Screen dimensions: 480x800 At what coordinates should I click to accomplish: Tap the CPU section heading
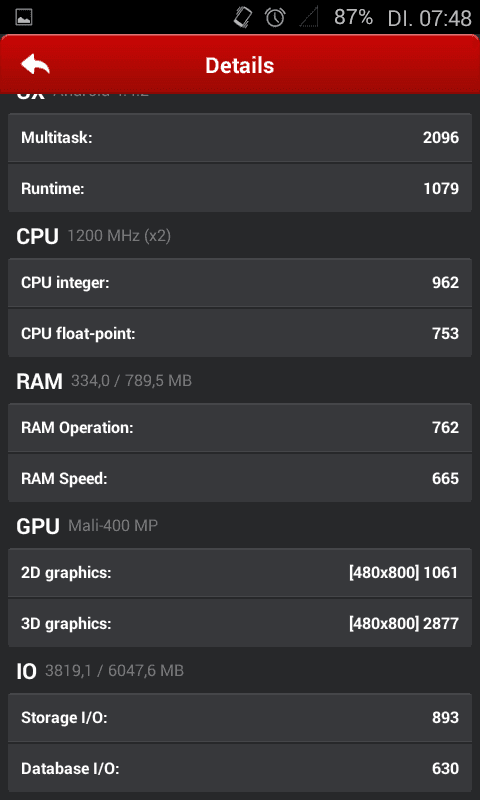(x=37, y=236)
